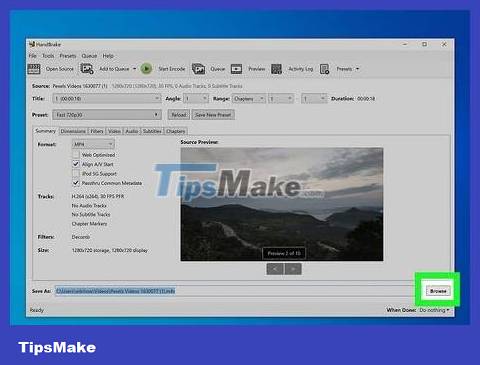Switch to the Dimensions tab
480x365 pixels.
point(73,131)
